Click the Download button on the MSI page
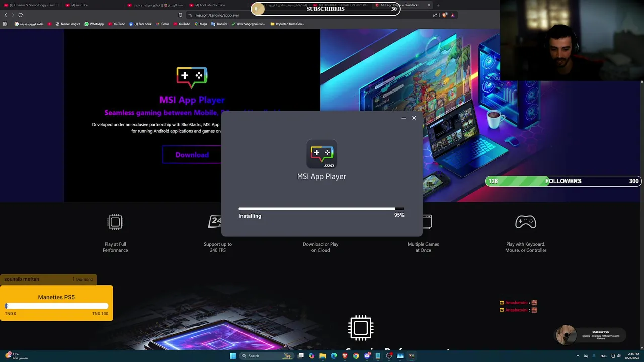 tap(192, 155)
